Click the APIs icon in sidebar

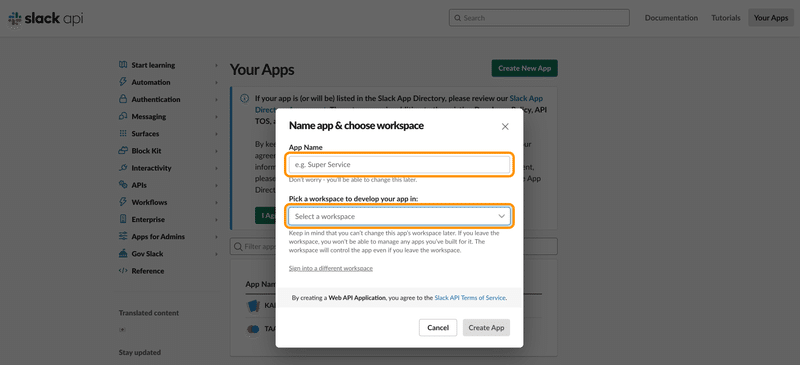pos(122,185)
